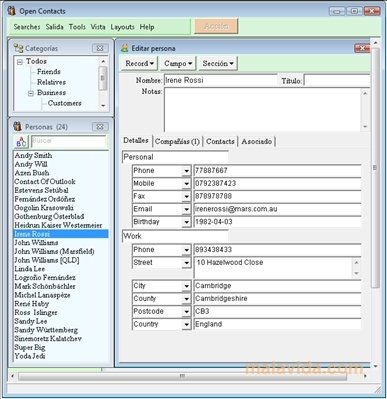Select Linda Lee in the people list
The width and height of the screenshot is (387, 399).
point(30,269)
